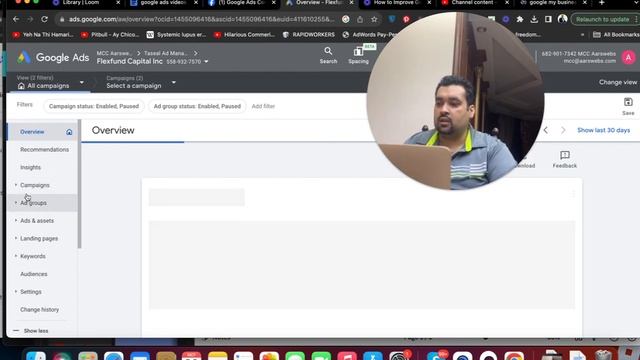Viewport: 640px width, 360px height.
Task: Switch to the Library | Loom tab
Action: point(82,3)
